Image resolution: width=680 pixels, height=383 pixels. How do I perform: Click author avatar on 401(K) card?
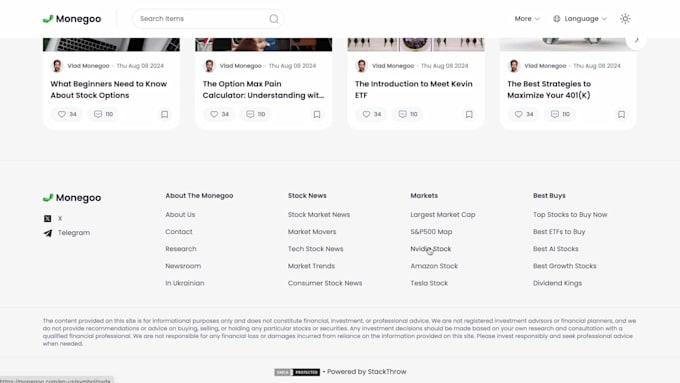pyautogui.click(x=514, y=66)
